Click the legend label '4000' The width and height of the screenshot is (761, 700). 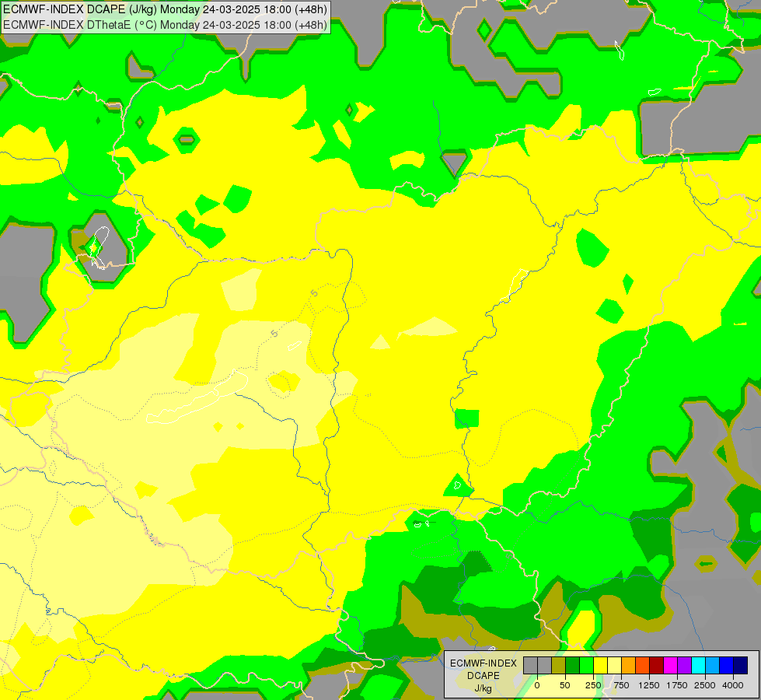click(733, 685)
